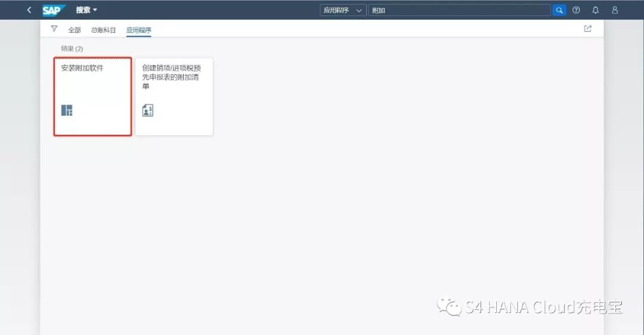Select the 应用程序 tab
The height and width of the screenshot is (335, 644).
[x=139, y=30]
